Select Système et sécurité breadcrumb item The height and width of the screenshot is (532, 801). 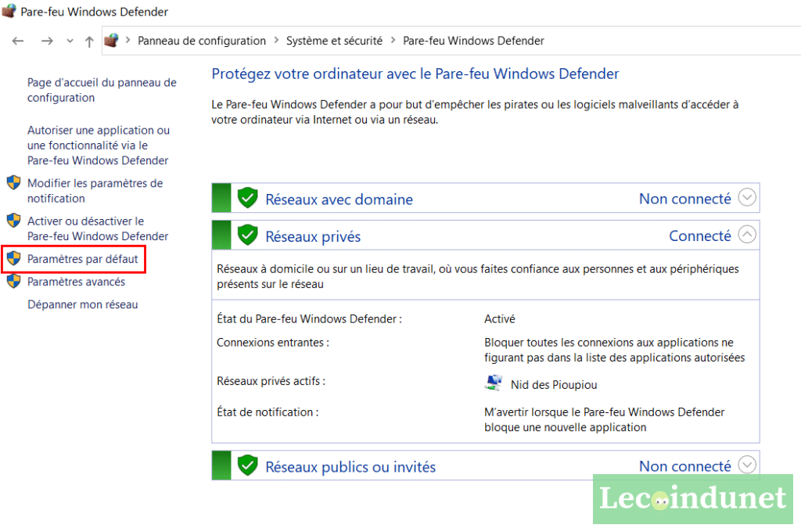pyautogui.click(x=334, y=41)
